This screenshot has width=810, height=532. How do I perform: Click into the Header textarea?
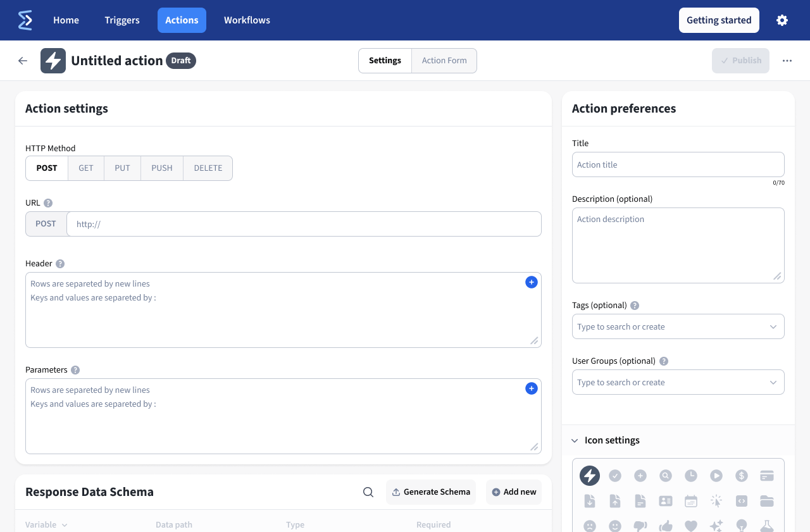coord(283,310)
